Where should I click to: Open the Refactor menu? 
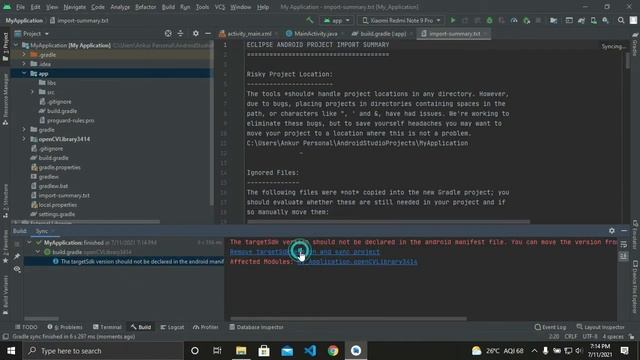pos(145,7)
